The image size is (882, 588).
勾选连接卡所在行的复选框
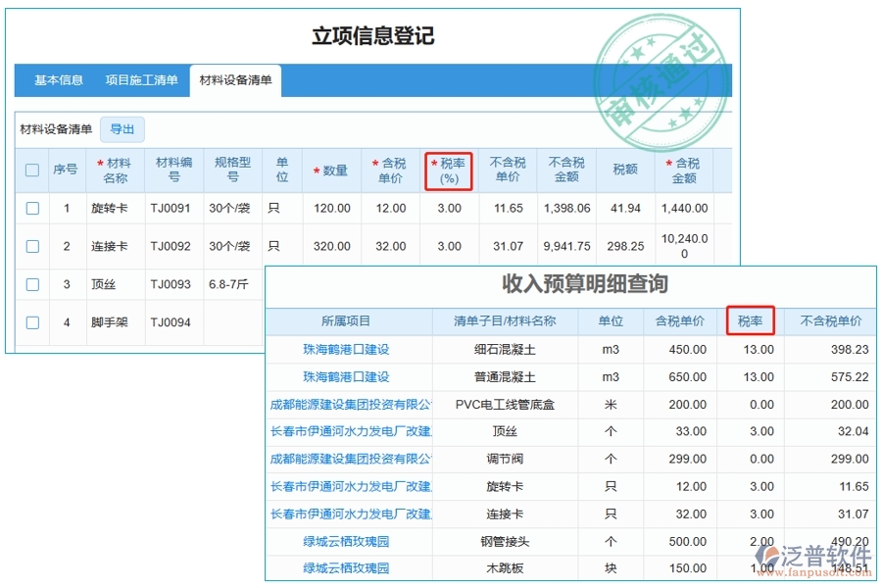click(x=31, y=246)
